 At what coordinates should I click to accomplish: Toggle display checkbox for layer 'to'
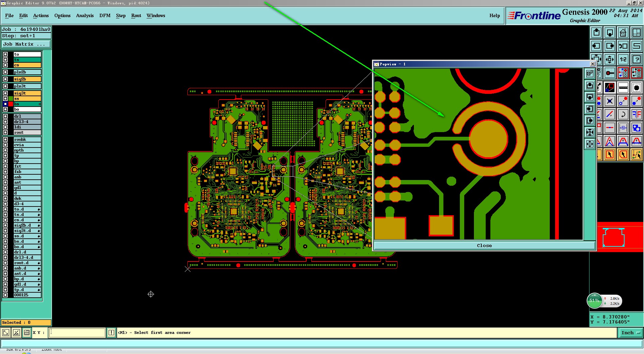click(x=5, y=54)
